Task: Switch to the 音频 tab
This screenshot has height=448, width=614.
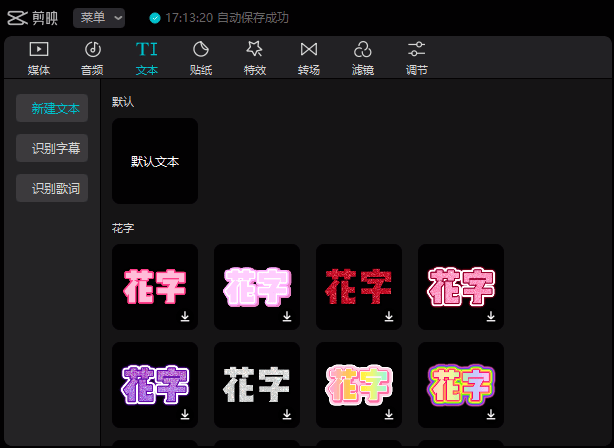Action: (x=92, y=58)
